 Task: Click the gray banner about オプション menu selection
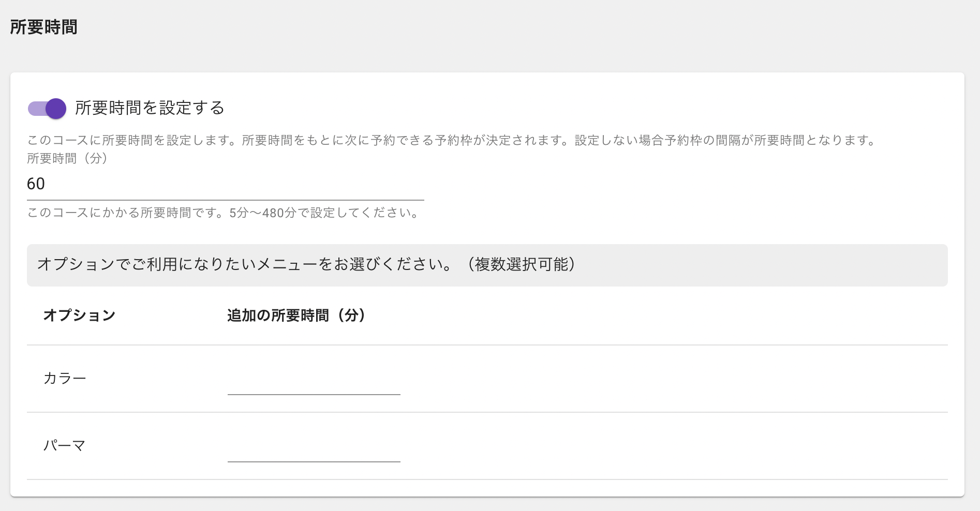tap(487, 265)
